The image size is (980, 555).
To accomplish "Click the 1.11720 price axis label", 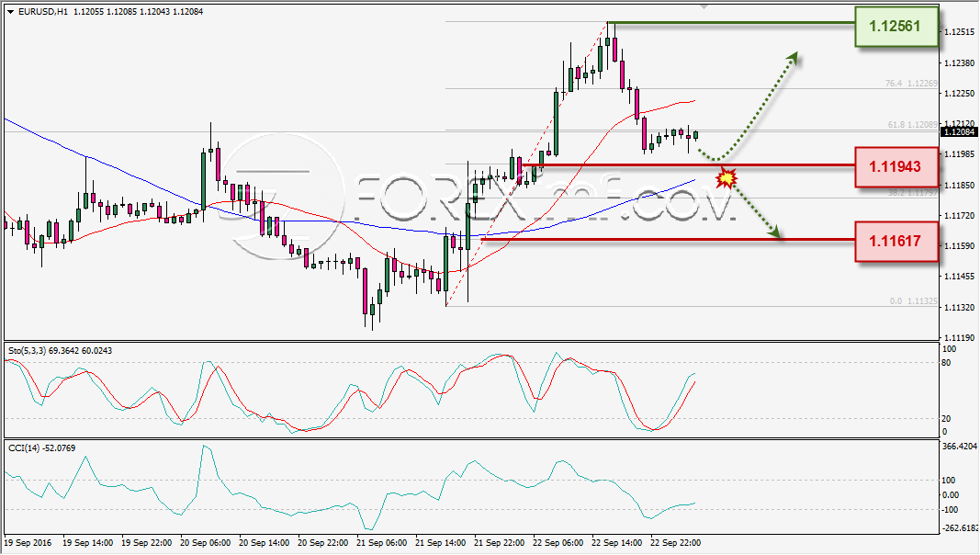I will pyautogui.click(x=960, y=216).
